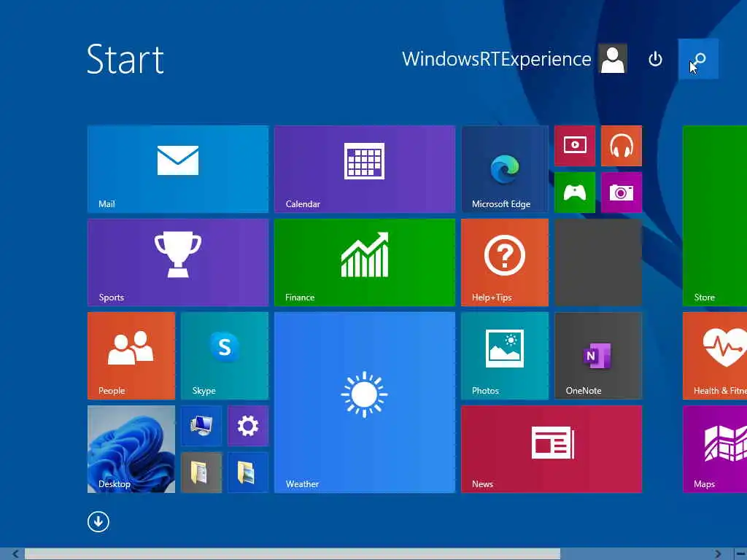Viewport: 747px width, 560px height.
Task: Launch the Skype tile
Action: pyautogui.click(x=225, y=356)
